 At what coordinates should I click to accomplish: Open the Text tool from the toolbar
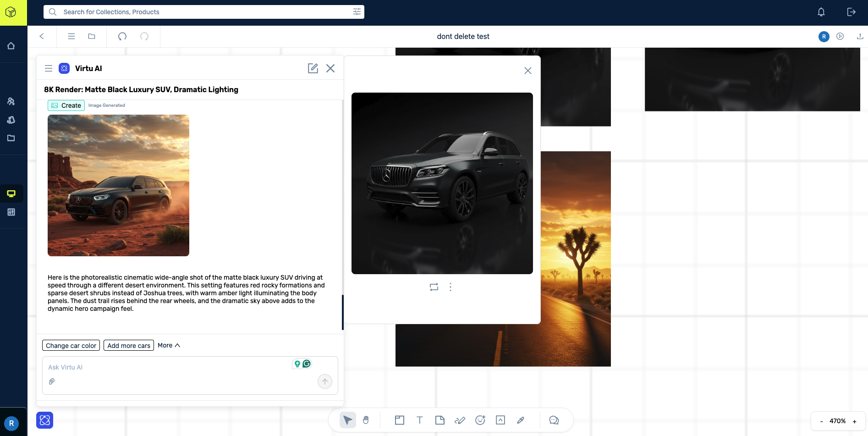pyautogui.click(x=419, y=420)
